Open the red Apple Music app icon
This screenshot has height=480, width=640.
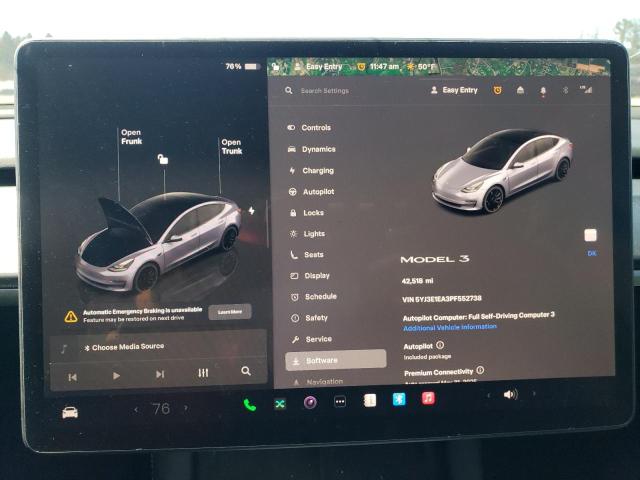(x=428, y=398)
